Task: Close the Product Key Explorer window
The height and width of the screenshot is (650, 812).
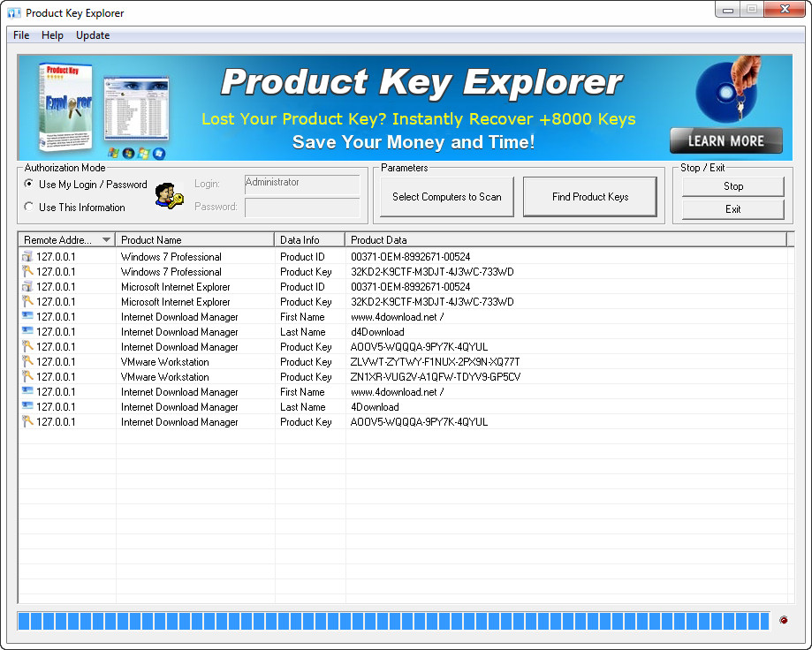Action: pyautogui.click(x=785, y=10)
